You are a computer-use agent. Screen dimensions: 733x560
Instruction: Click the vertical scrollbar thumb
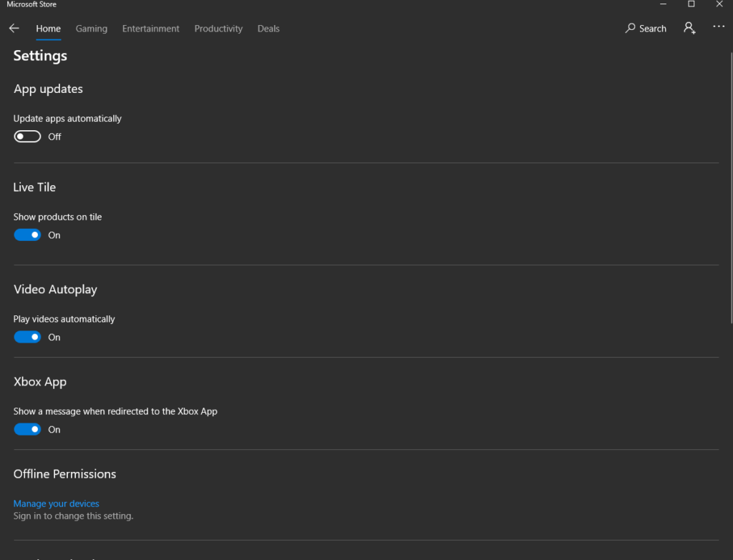pyautogui.click(x=731, y=187)
